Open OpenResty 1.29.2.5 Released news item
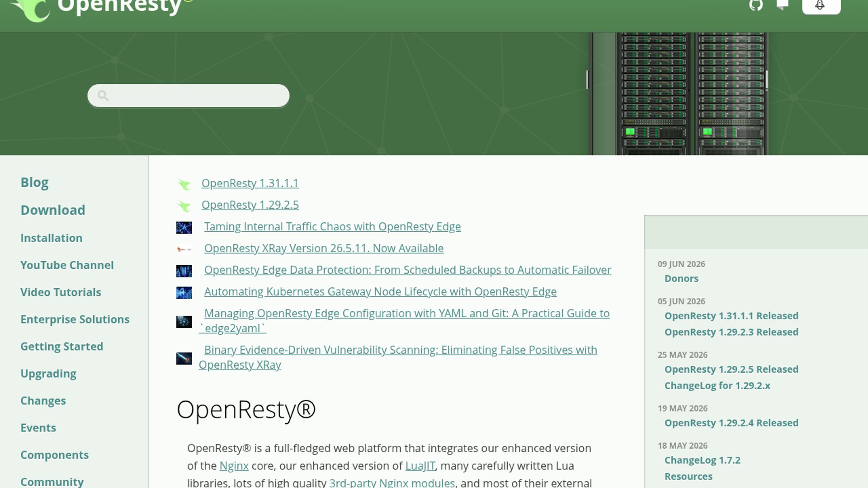 coord(731,369)
